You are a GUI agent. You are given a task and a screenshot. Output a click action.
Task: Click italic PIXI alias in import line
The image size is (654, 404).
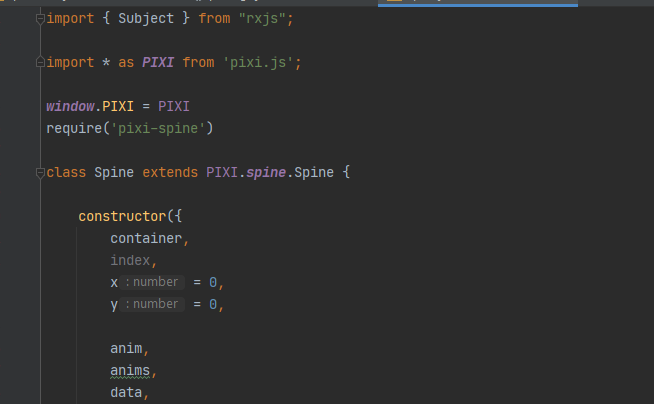pyautogui.click(x=158, y=63)
